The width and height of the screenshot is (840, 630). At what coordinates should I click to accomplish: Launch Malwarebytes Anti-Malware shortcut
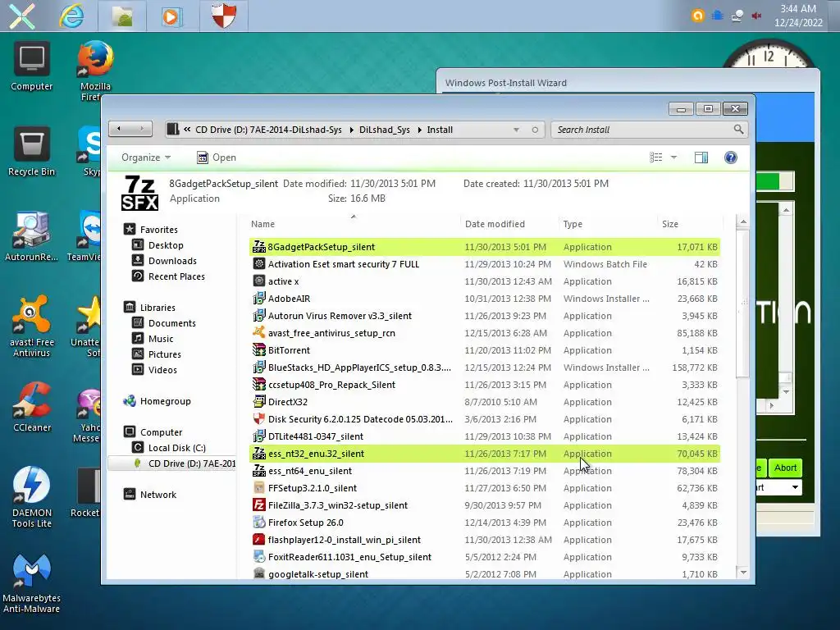[x=32, y=583]
